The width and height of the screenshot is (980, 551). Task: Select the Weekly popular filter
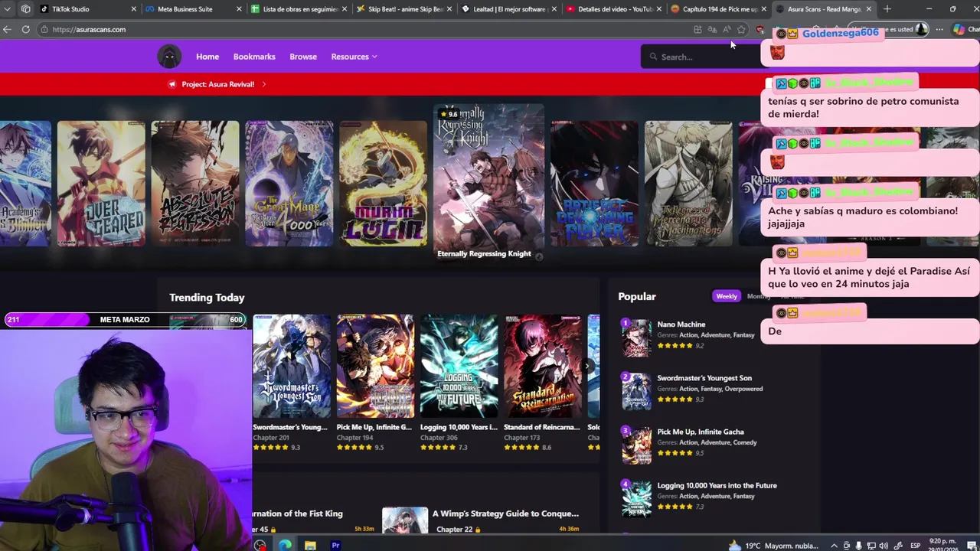pos(727,296)
